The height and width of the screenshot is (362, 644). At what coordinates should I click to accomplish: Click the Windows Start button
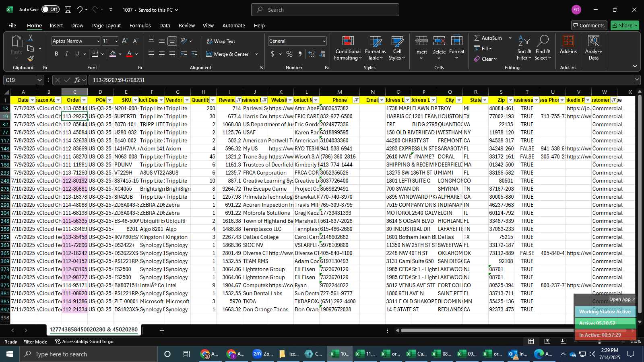(10, 354)
